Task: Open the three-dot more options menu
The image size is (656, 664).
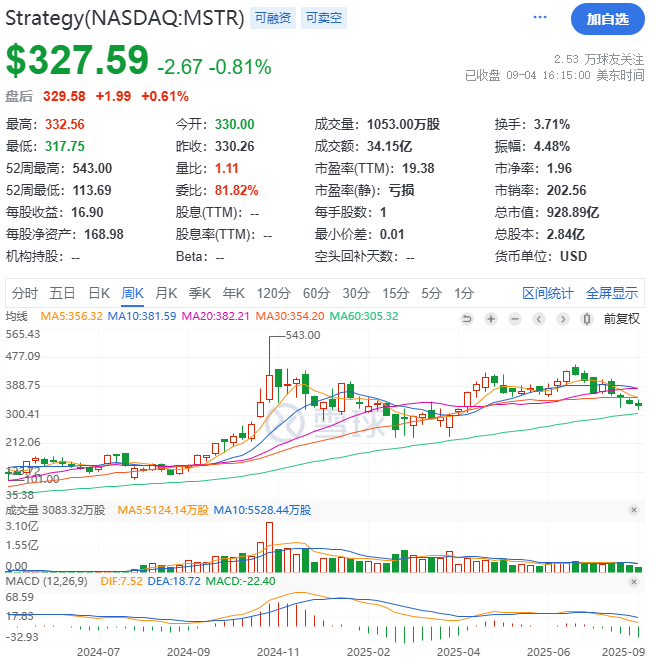Action: click(540, 17)
